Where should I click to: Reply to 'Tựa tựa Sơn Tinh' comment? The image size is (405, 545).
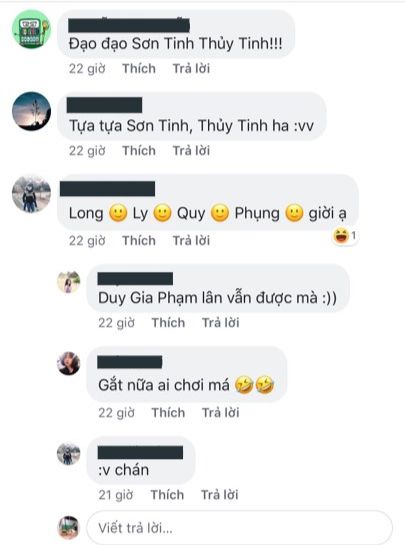click(x=192, y=151)
